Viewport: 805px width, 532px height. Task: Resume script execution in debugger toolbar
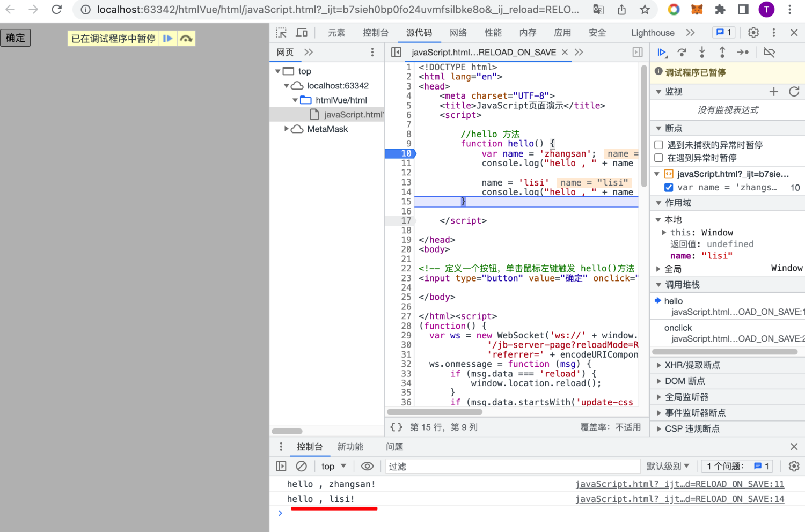[662, 52]
